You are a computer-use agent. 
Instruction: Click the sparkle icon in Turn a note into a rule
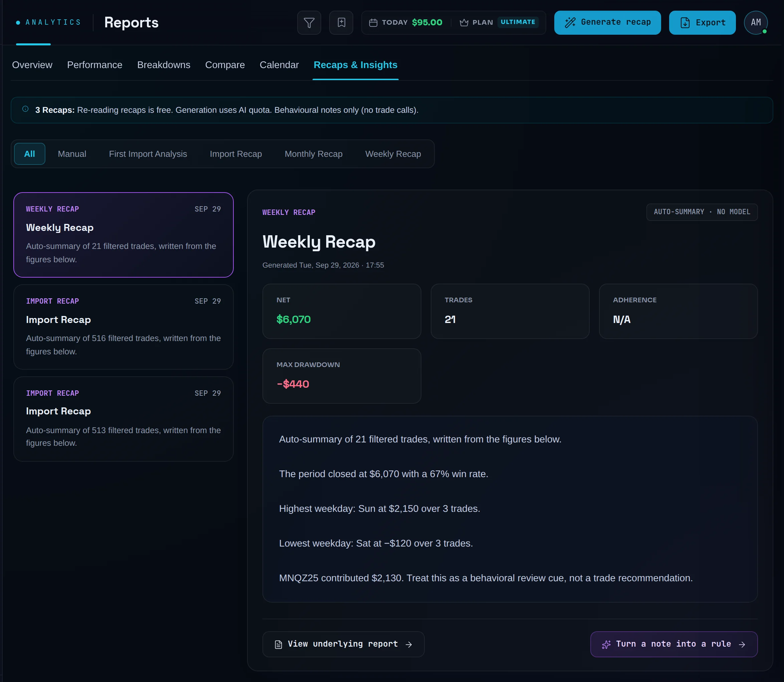tap(606, 644)
